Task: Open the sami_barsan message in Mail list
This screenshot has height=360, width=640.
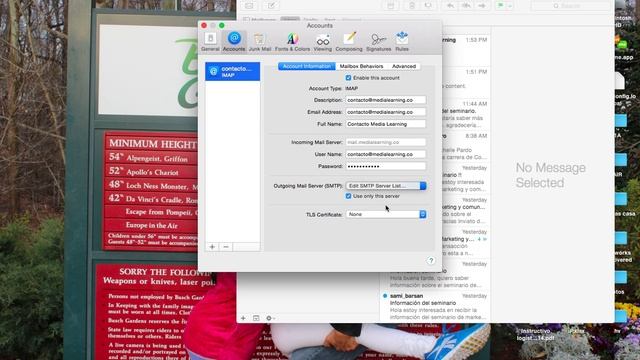Action: coord(435,306)
